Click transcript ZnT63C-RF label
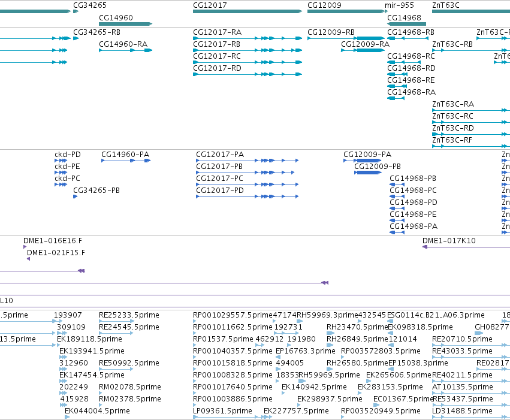Screen dimensions: 510x420 452,140
